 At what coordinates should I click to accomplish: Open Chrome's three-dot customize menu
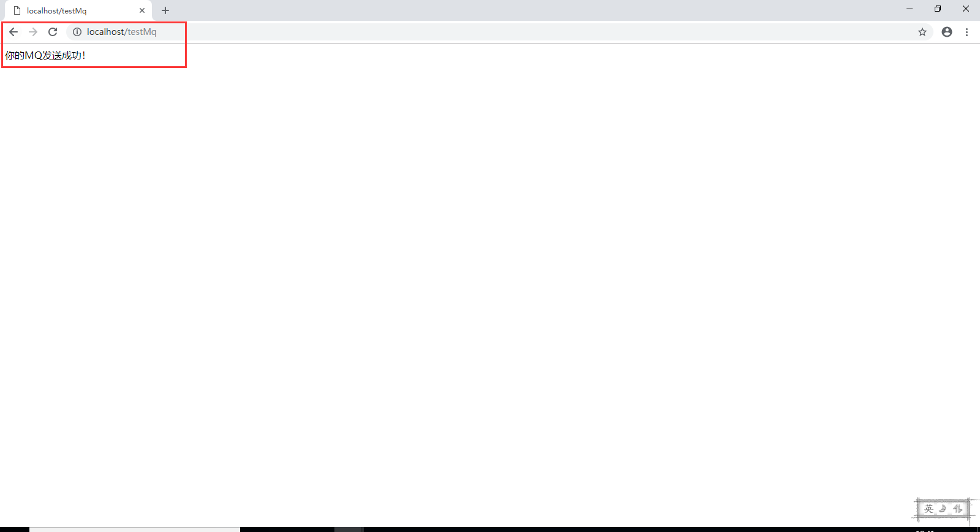tap(967, 32)
